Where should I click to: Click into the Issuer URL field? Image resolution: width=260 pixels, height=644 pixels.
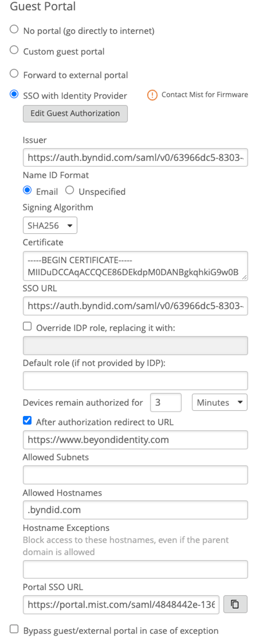pos(135,157)
